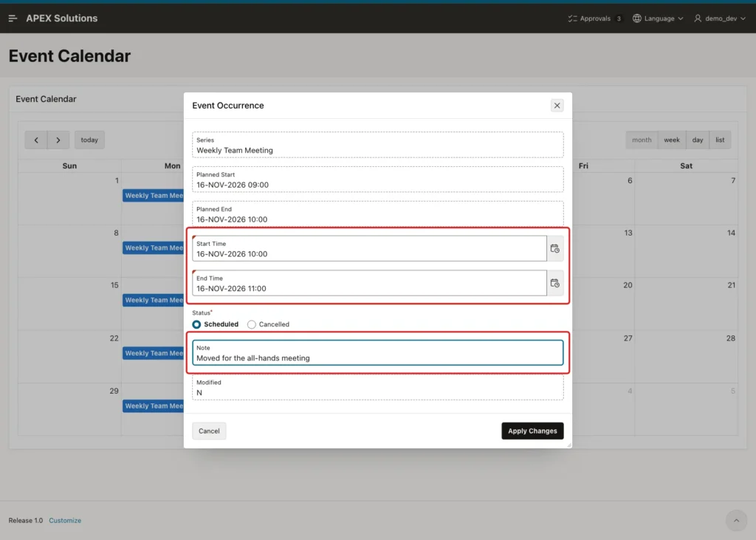Click the Modified field value N
Screen dimensions: 756x540
pos(199,393)
